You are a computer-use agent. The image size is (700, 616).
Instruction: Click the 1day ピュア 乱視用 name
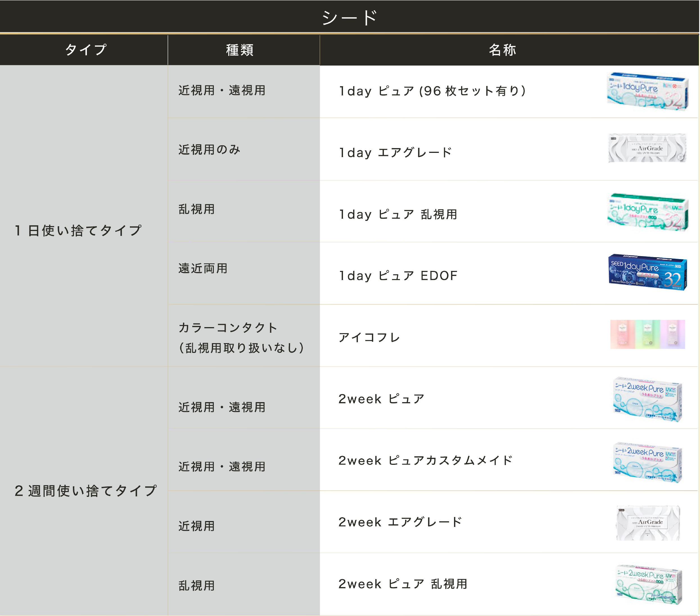tap(398, 214)
